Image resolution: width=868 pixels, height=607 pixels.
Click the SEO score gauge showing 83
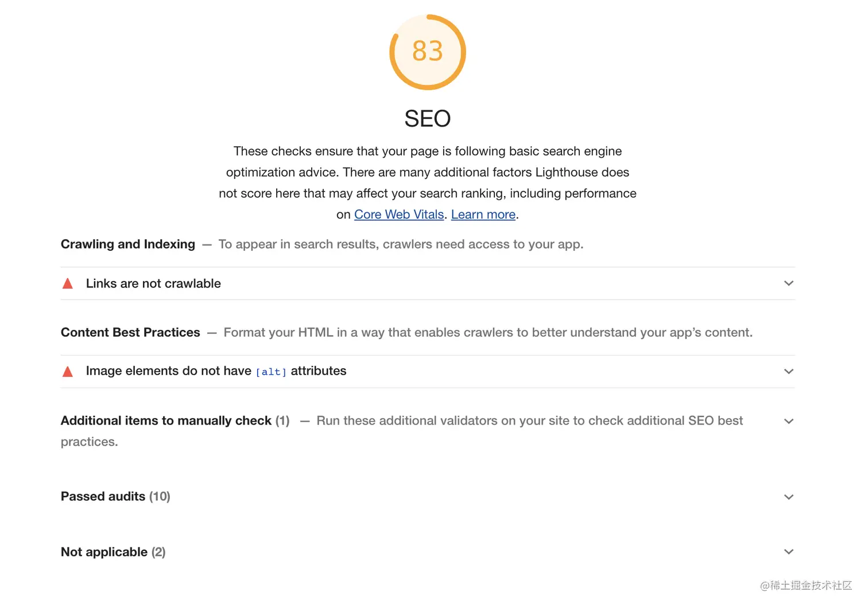coord(428,52)
